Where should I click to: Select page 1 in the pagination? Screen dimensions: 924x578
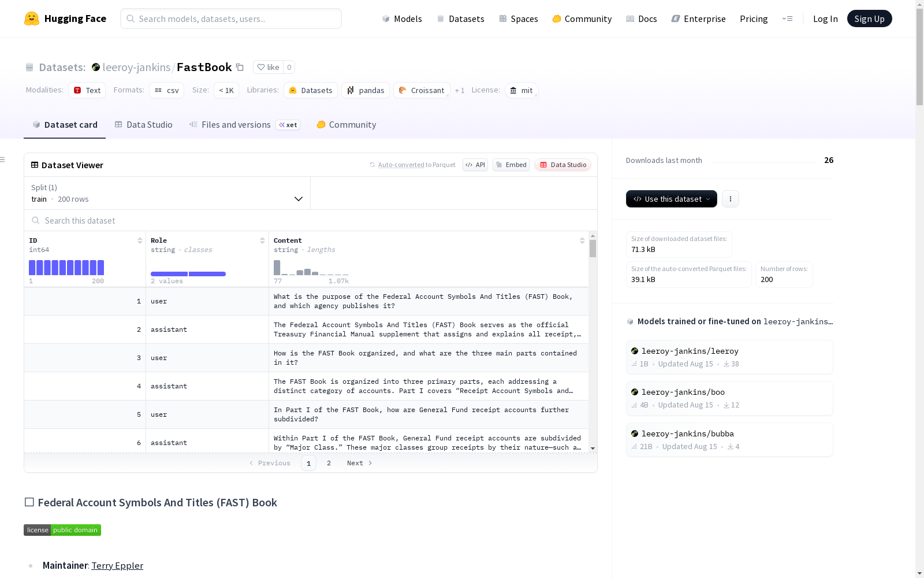tap(308, 463)
